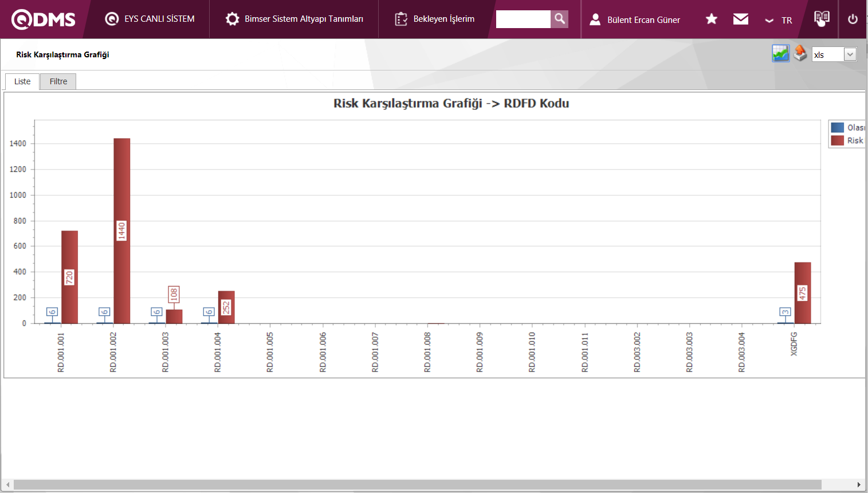Click the 1440 risk bar for RD.001.002

[x=121, y=230]
